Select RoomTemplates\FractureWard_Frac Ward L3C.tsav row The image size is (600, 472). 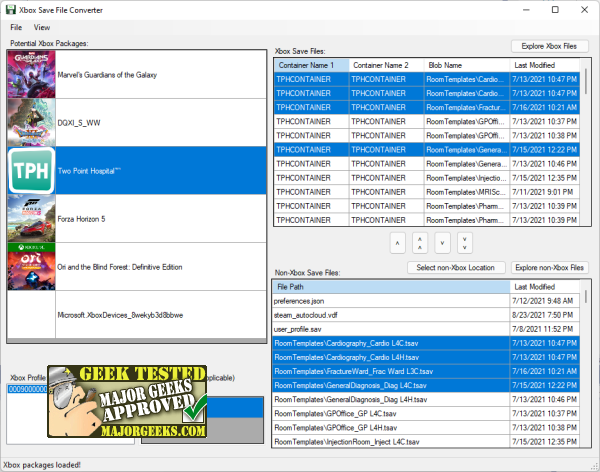pyautogui.click(x=426, y=371)
